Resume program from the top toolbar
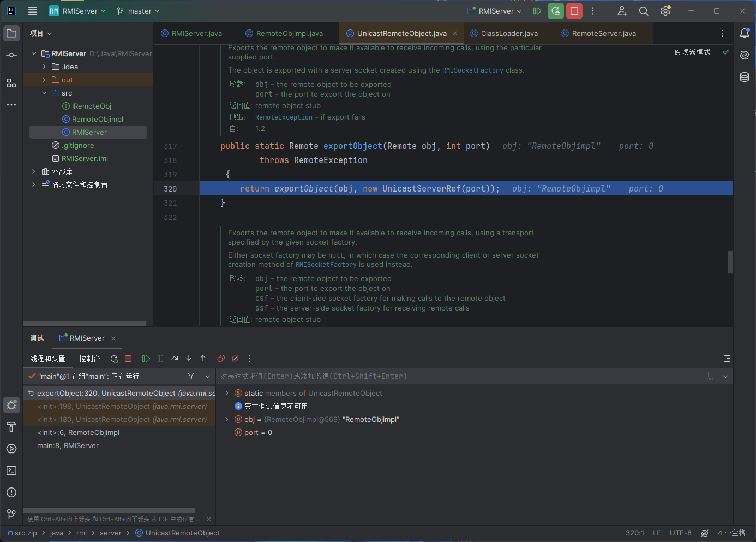 click(x=537, y=11)
